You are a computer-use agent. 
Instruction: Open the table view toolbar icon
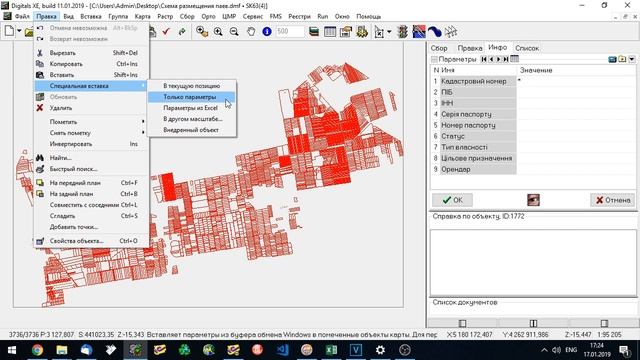pos(330,31)
